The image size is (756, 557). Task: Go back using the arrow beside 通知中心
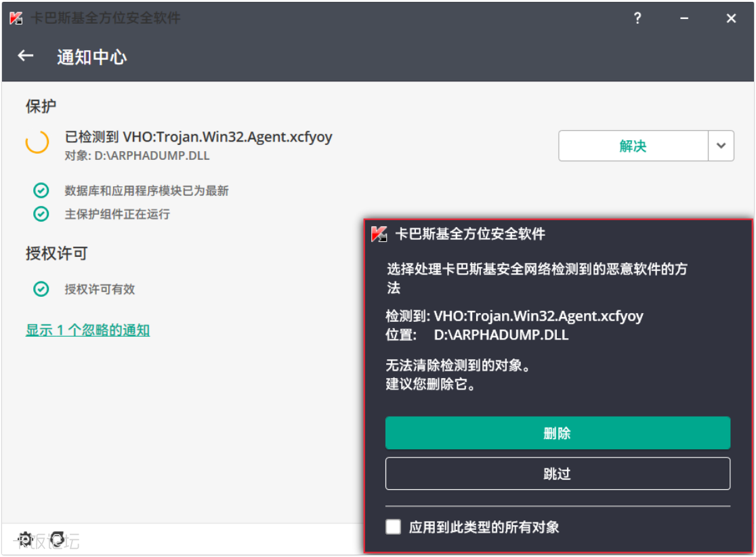tap(26, 56)
